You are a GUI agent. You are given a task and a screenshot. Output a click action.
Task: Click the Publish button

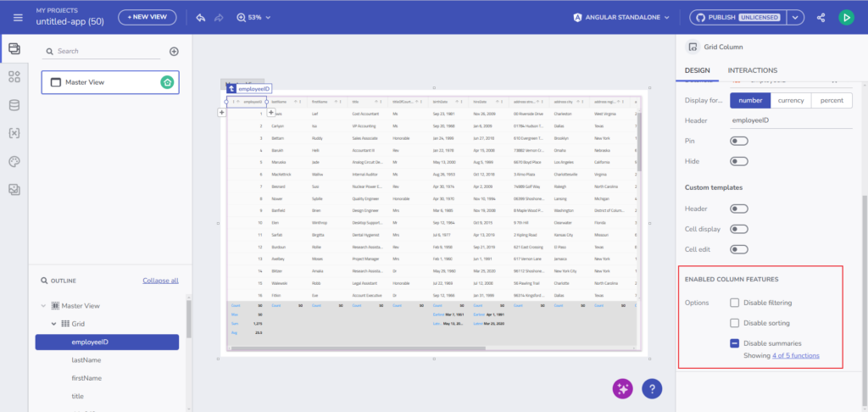738,17
